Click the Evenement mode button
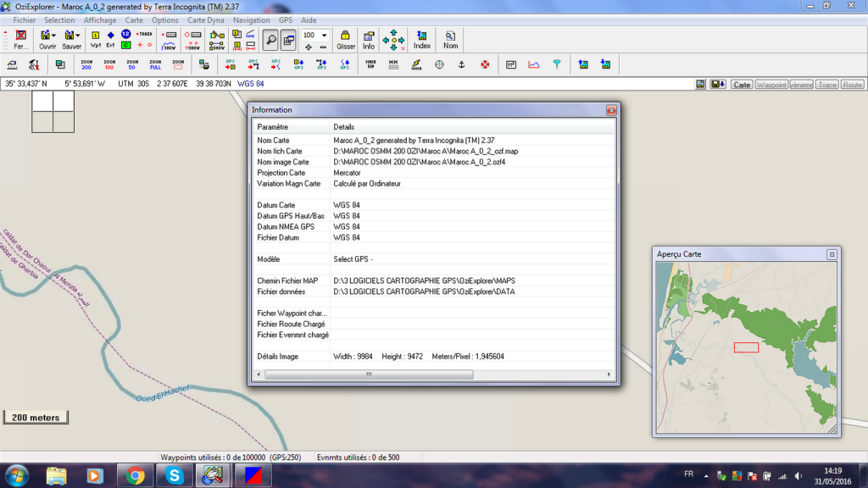 click(802, 85)
